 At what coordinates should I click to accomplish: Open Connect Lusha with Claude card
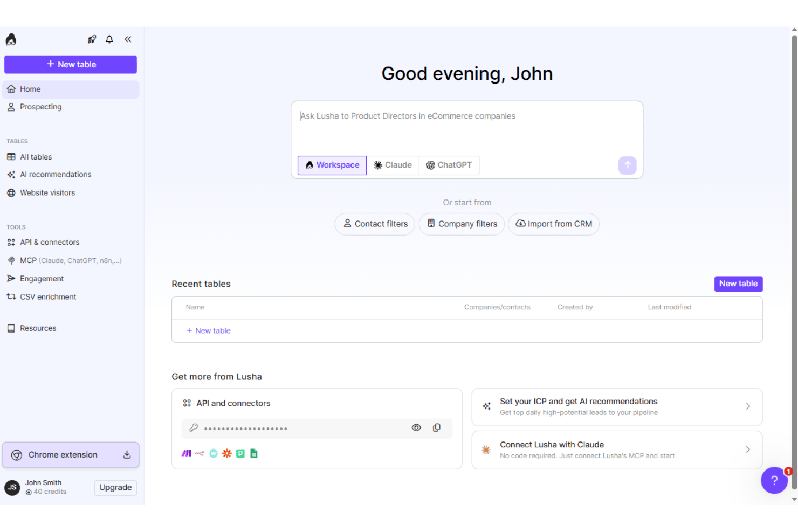(x=617, y=450)
